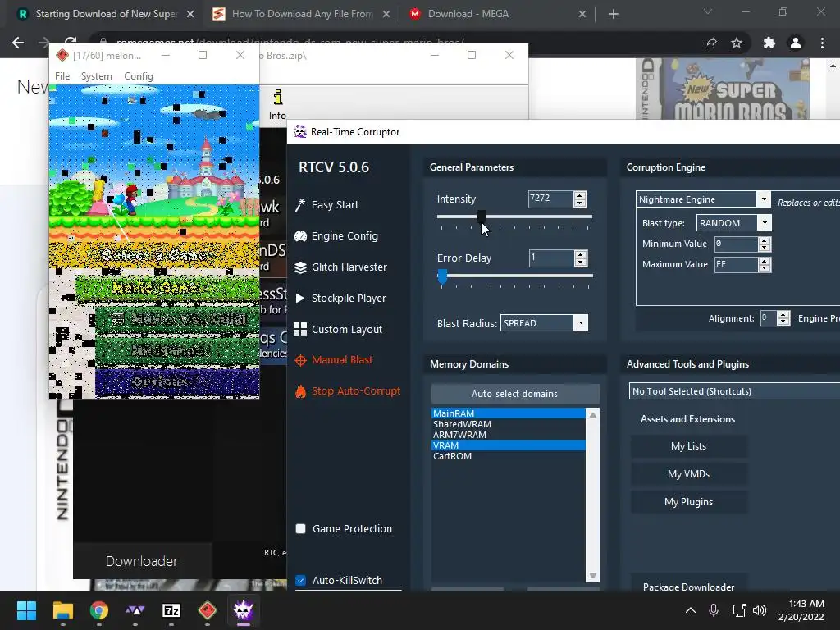840x630 pixels.
Task: Open Chrome from the taskbar
Action: [x=99, y=610]
